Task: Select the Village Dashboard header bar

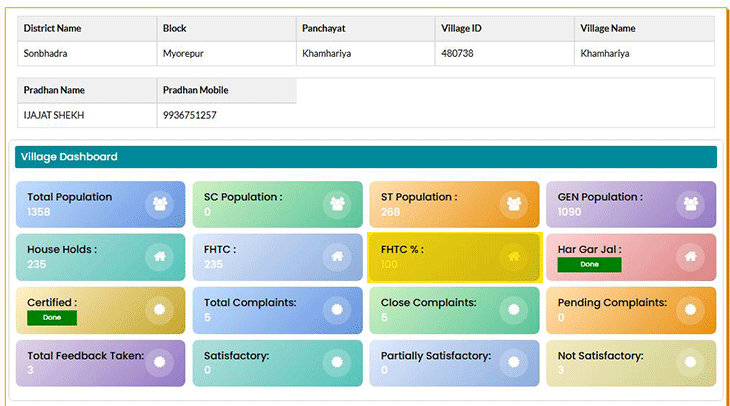Action: click(365, 157)
